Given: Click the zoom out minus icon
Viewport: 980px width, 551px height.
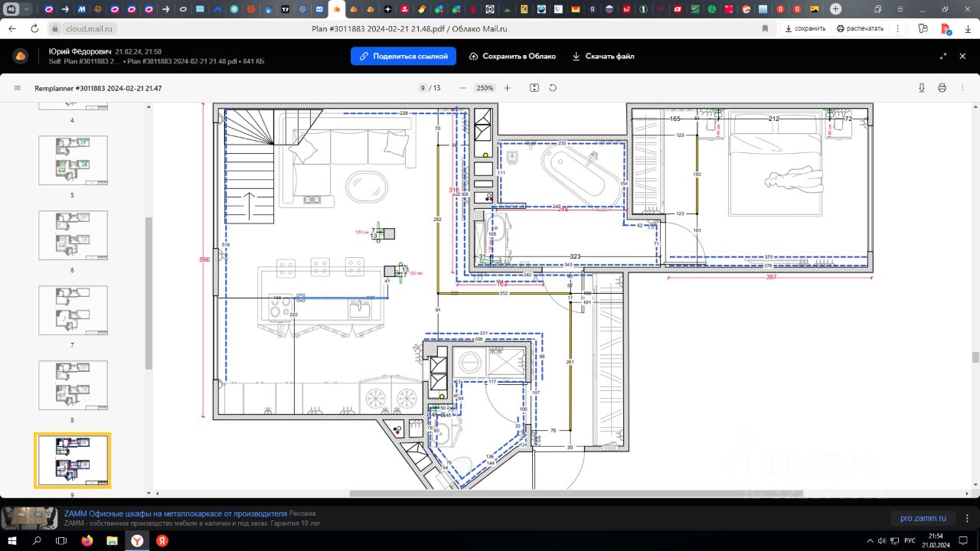Looking at the screenshot, I should point(462,88).
